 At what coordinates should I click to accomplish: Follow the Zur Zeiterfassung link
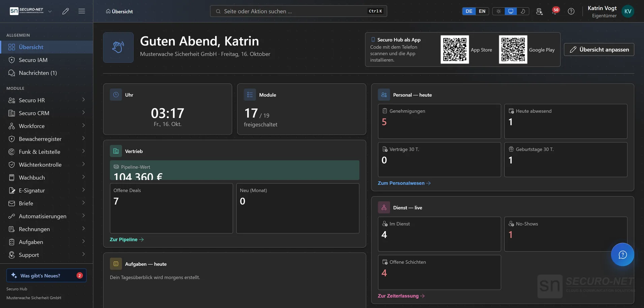[x=401, y=296]
